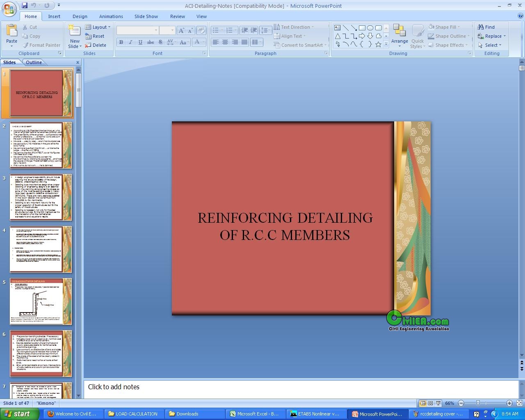Click zoom in plus button
This screenshot has height=420, width=525.
pos(509,403)
